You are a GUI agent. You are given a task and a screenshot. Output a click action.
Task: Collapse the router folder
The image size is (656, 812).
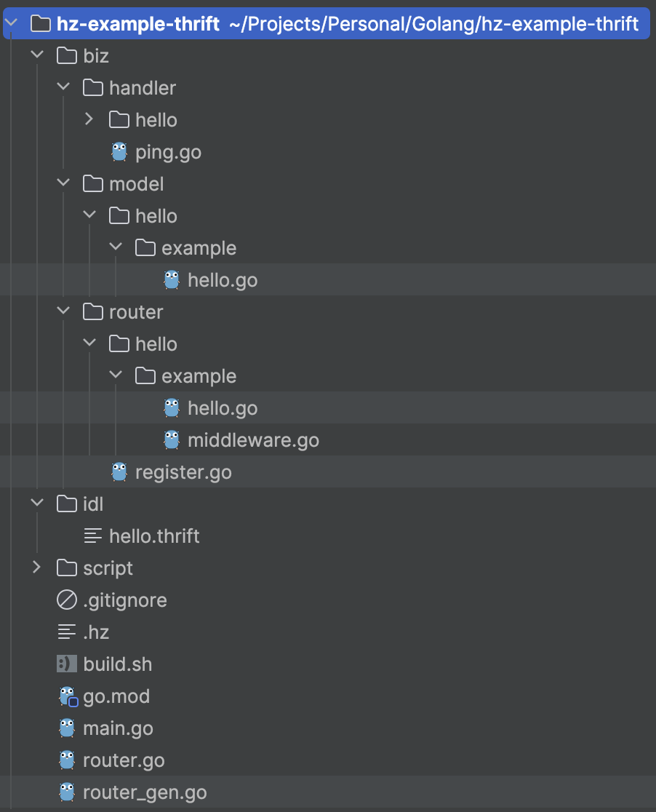63,311
